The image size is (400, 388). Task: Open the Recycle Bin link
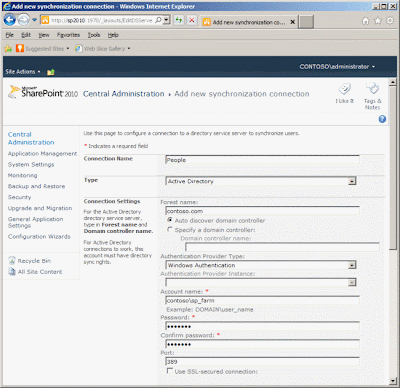[30, 261]
